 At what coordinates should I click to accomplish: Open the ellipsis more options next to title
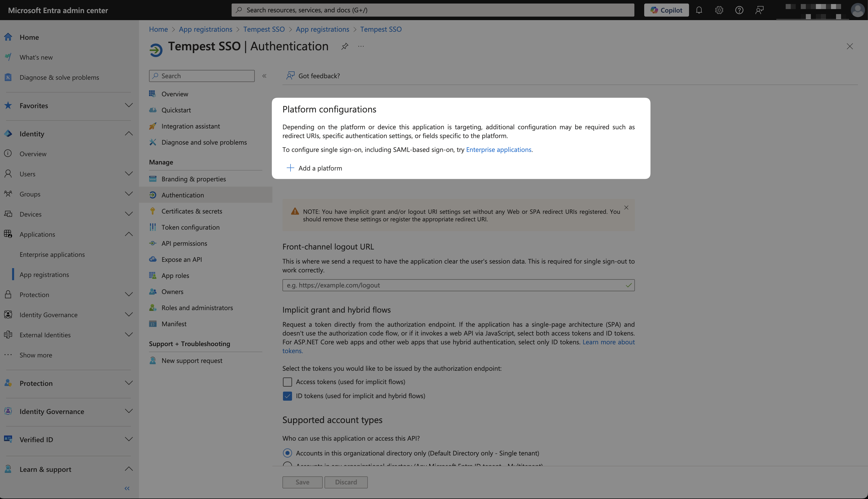(361, 46)
